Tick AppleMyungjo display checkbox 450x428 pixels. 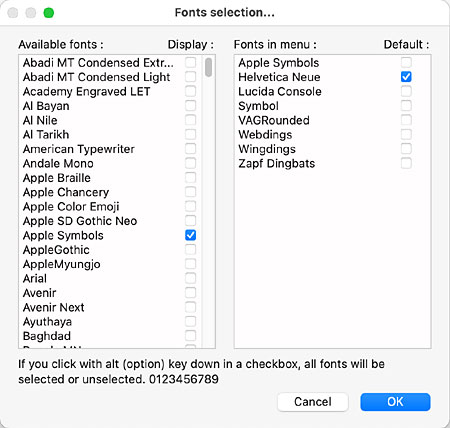click(190, 264)
